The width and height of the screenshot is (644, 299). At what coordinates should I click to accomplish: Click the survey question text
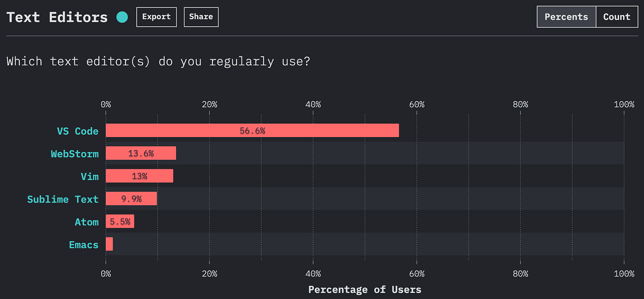pos(158,61)
